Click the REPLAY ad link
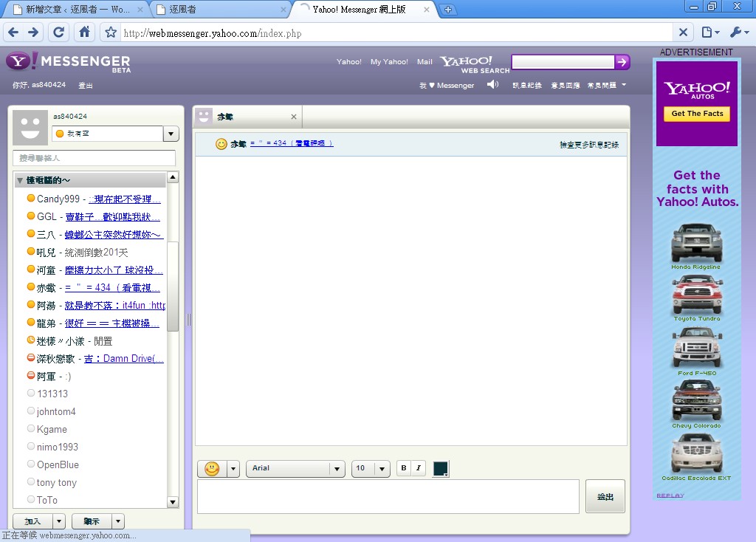This screenshot has width=756, height=542. (x=670, y=495)
